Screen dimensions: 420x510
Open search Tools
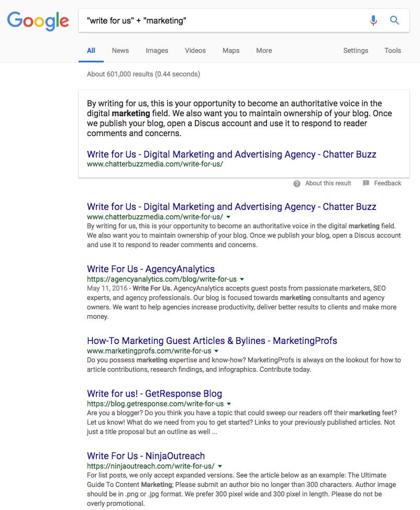[393, 50]
